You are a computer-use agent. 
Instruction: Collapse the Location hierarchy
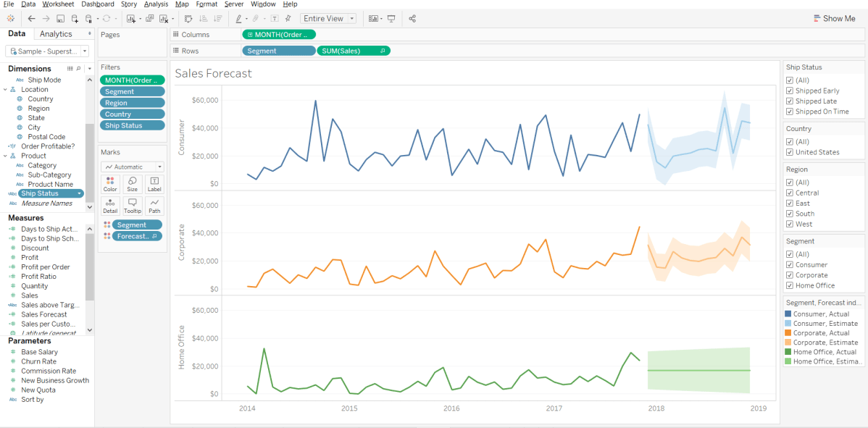[x=5, y=90]
